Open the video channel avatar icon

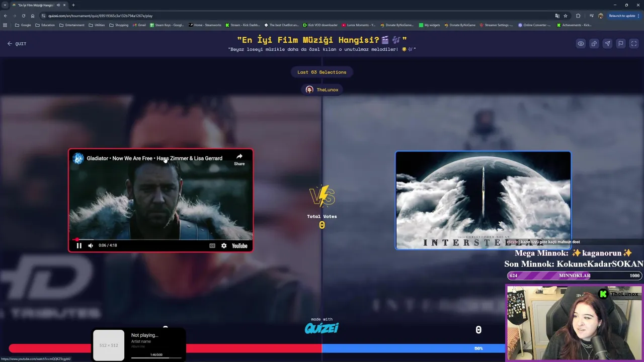[78, 158]
